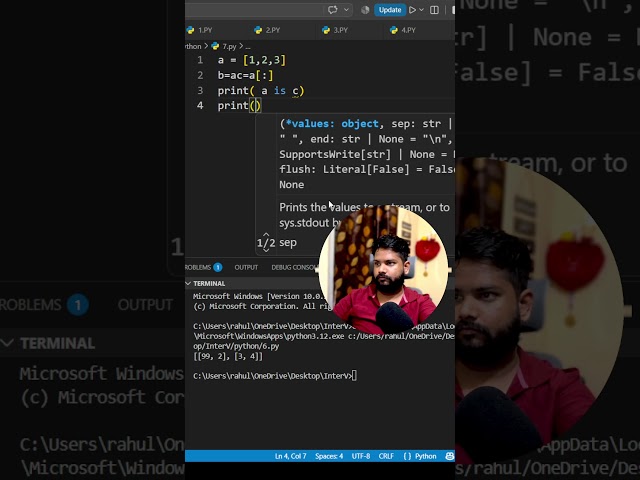This screenshot has height=480, width=640.
Task: Open the Debug Console tab
Action: [295, 267]
